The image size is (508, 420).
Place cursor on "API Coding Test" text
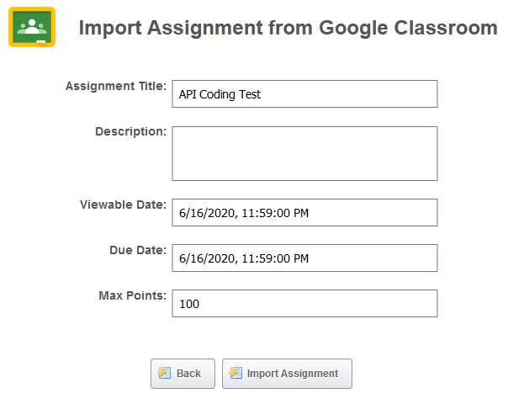tap(220, 94)
